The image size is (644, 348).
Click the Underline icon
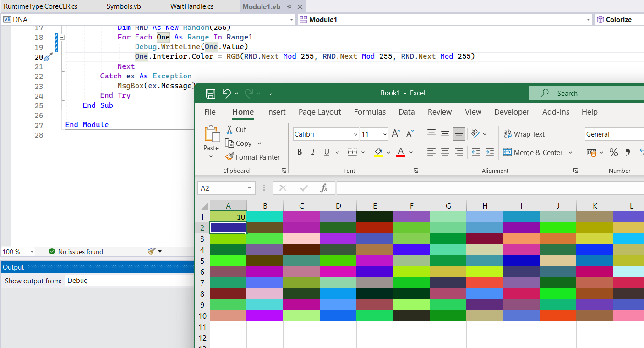point(326,152)
